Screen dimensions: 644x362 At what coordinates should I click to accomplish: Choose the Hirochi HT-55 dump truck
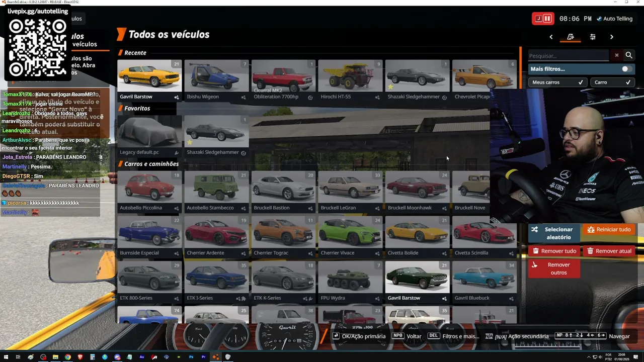350,80
